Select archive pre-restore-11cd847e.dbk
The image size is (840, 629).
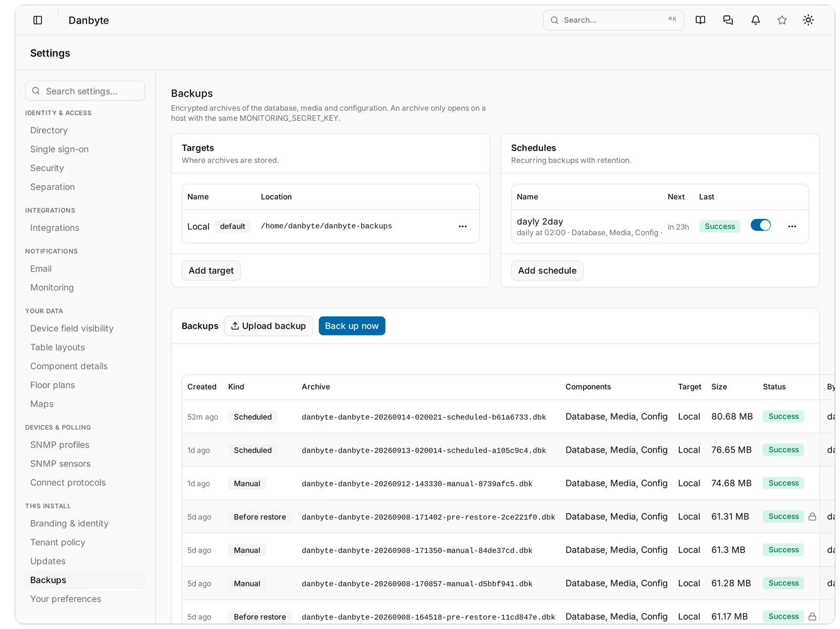(428, 617)
